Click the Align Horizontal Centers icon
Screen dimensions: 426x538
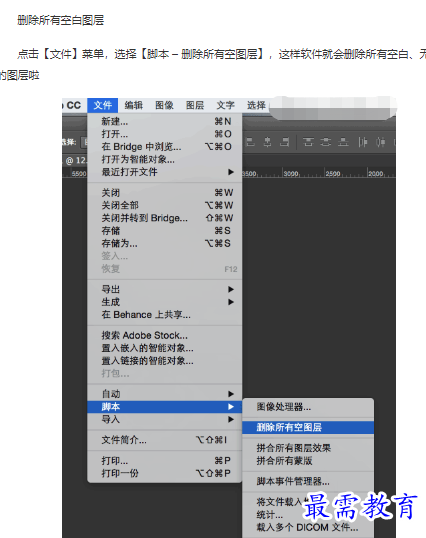pos(268,142)
